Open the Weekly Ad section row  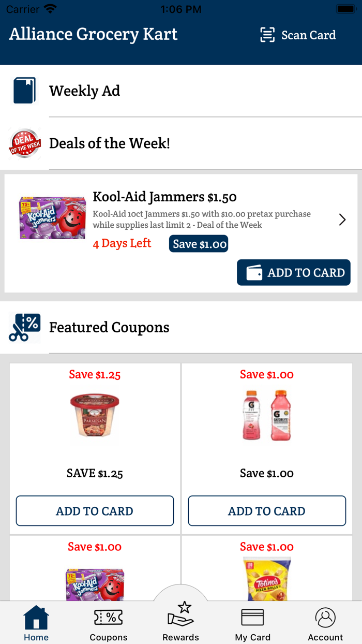84,91
